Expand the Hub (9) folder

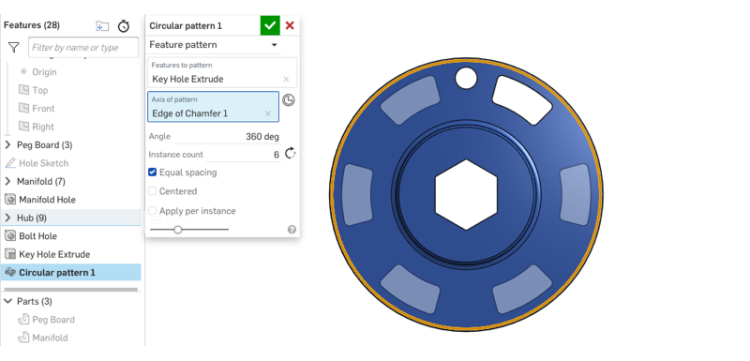click(8, 218)
